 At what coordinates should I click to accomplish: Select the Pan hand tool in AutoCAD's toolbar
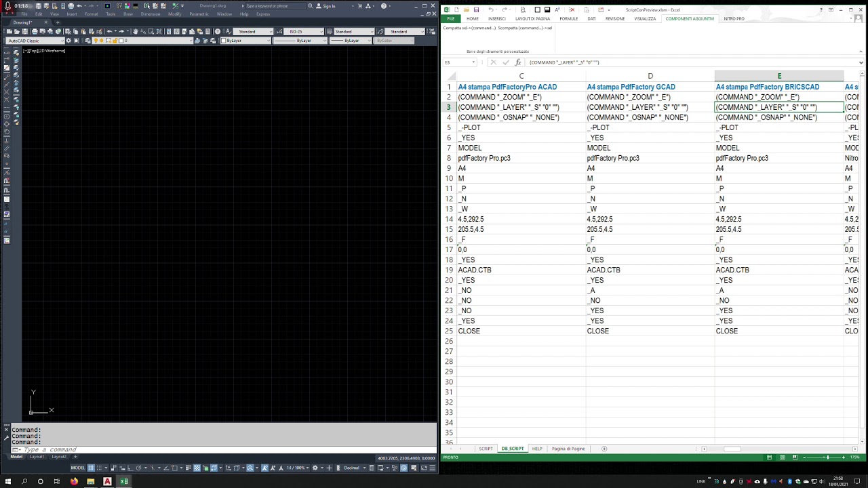tap(135, 31)
